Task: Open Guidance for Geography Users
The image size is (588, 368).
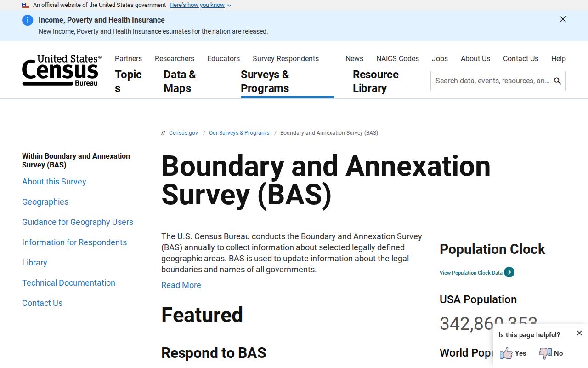Action: pos(78,222)
